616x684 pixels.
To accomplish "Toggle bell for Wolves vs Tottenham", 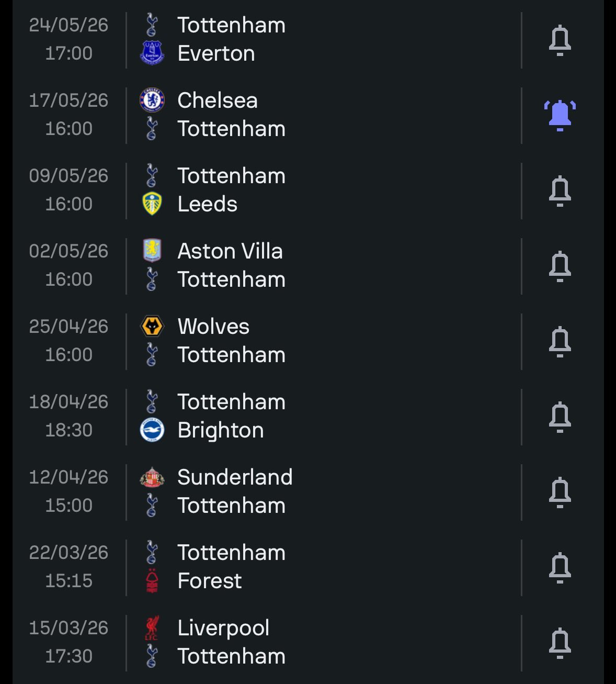I will click(x=560, y=341).
